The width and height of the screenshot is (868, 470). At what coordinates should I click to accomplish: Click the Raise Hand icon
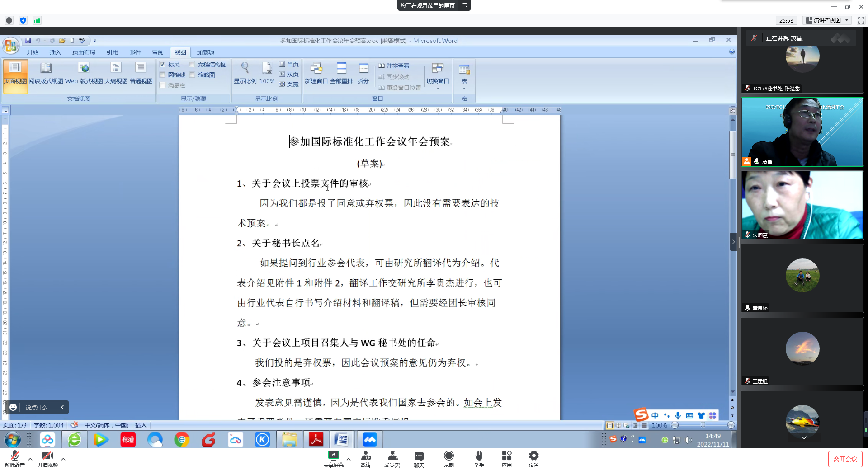pos(479,456)
